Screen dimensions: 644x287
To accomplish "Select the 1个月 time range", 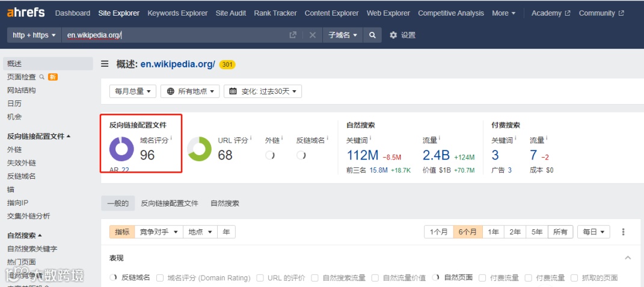I will click(438, 232).
